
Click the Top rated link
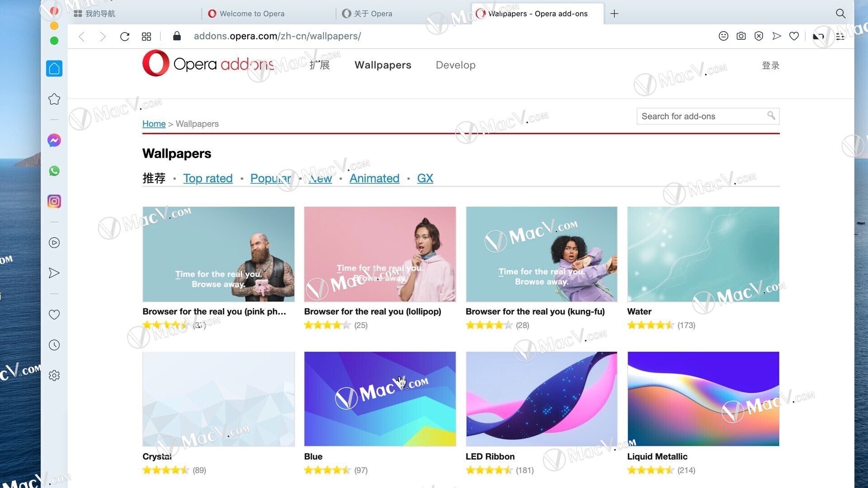coord(208,178)
